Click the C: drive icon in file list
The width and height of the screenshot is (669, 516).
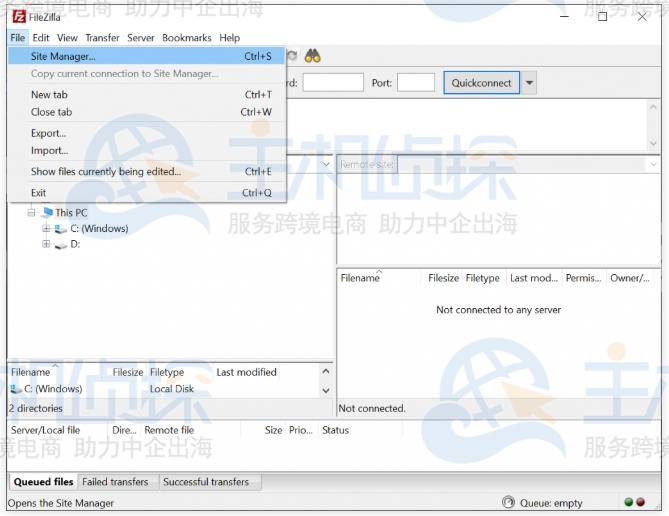[16, 389]
